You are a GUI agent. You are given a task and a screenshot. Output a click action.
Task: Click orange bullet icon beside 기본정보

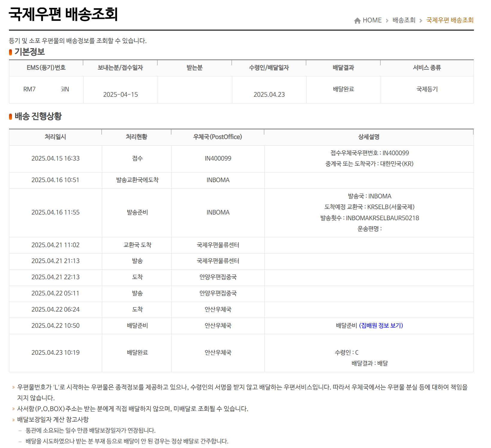(x=10, y=52)
